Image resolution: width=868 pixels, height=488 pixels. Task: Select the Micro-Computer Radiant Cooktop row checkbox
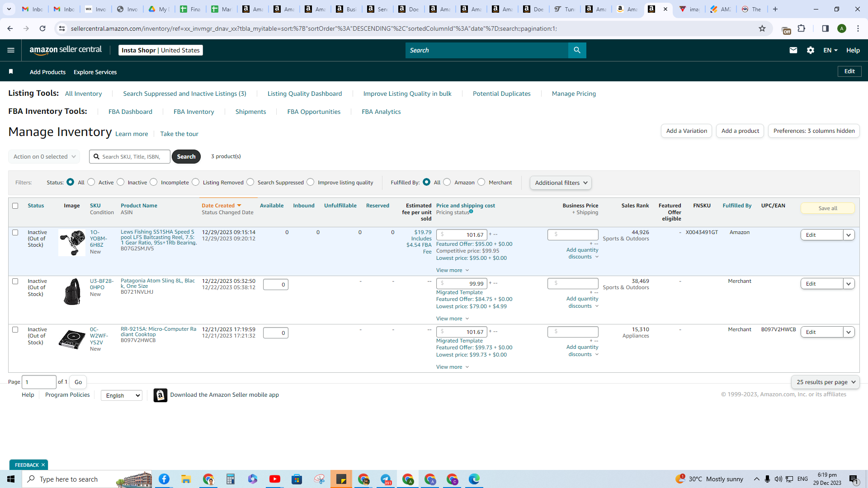15,330
